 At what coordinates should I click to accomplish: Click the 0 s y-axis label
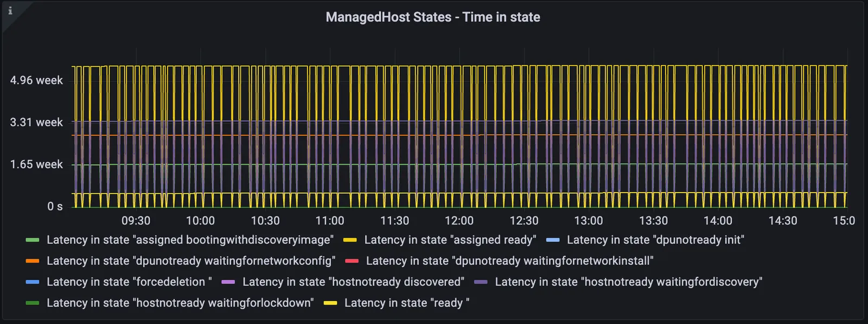coord(55,206)
